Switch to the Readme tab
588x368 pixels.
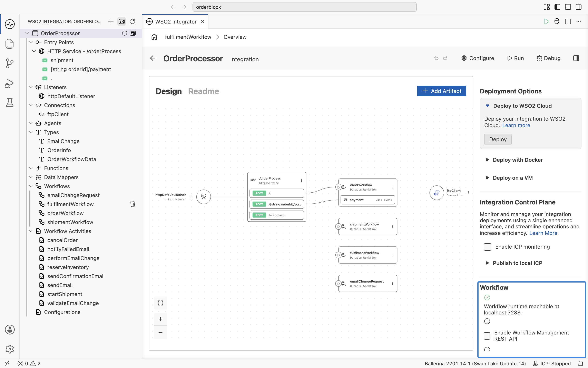204,91
